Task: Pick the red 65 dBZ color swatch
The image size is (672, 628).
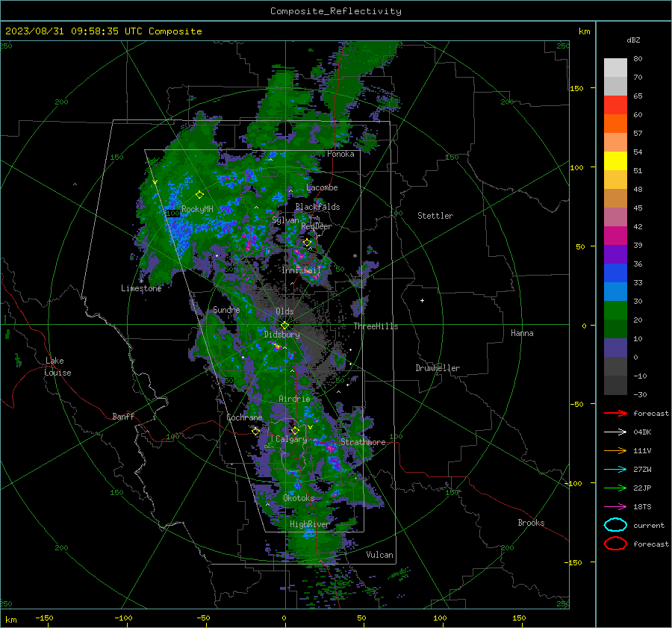Action: pos(615,105)
